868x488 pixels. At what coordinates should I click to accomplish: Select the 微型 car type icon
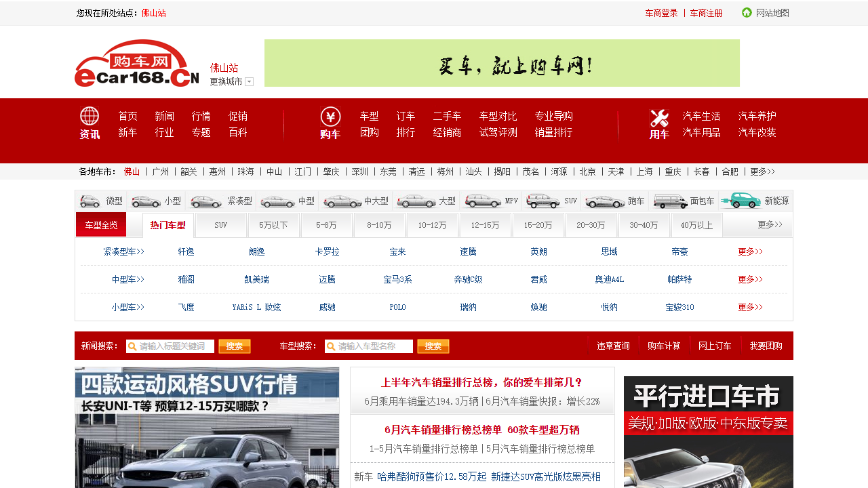(x=90, y=201)
